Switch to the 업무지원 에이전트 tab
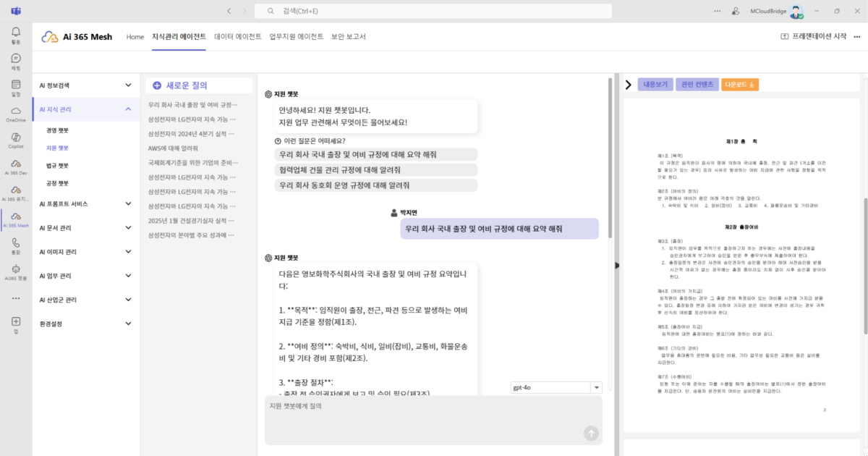 [297, 37]
